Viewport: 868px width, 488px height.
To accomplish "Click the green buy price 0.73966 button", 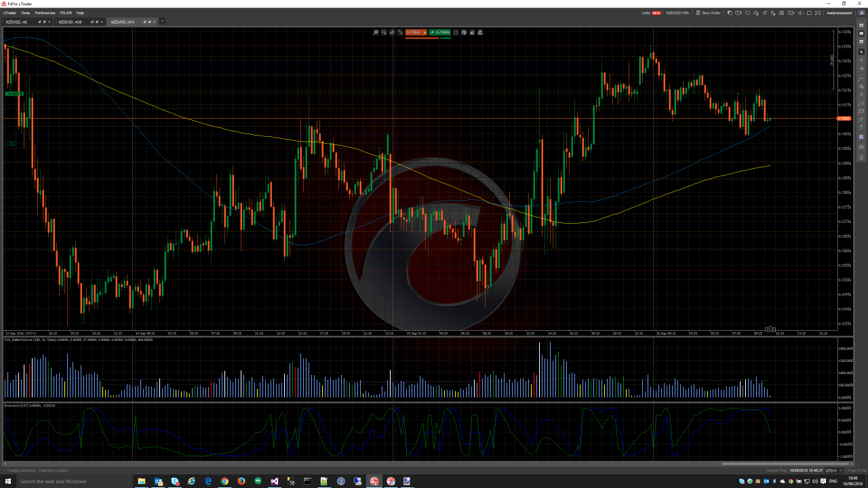I will click(440, 32).
